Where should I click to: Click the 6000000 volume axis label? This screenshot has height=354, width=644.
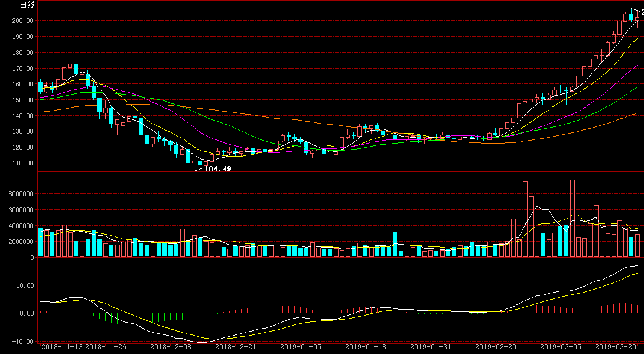click(x=21, y=210)
